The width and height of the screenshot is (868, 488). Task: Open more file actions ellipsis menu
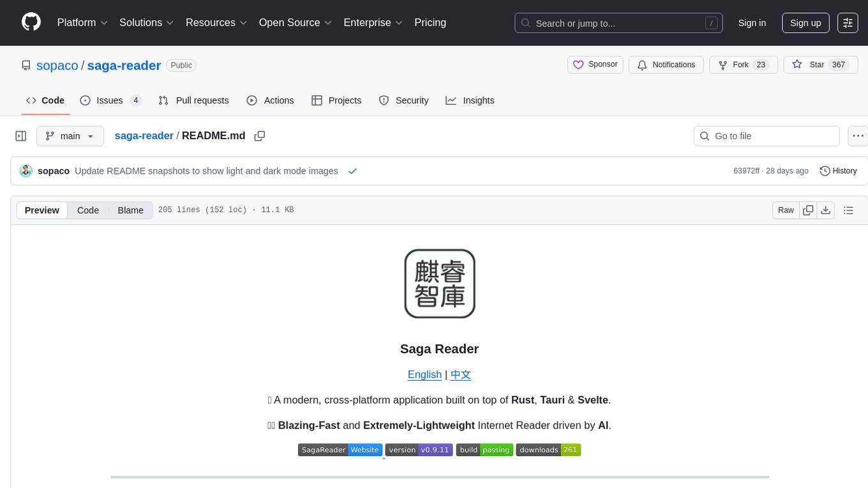858,136
